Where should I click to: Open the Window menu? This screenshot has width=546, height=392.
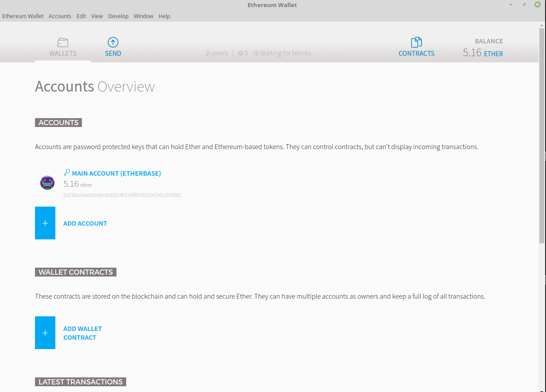pos(143,16)
